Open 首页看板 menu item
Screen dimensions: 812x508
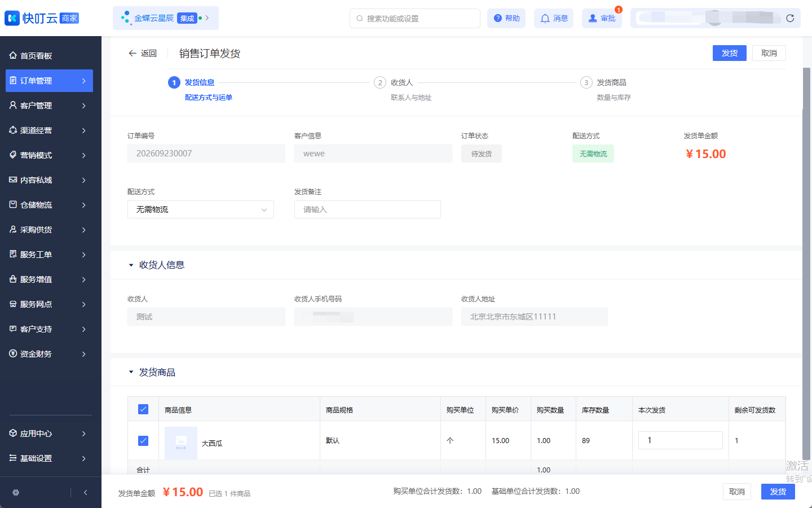pyautogui.click(x=49, y=56)
